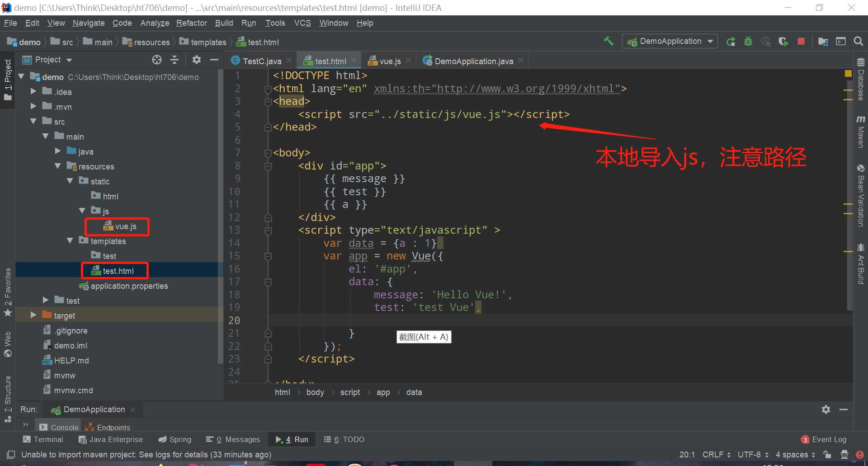Viewport: 868px width, 466px height.
Task: Hide the Project tool window
Action: point(214,60)
